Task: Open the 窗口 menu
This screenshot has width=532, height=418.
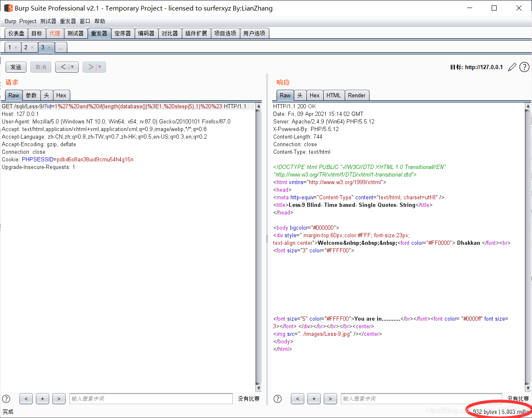Action: coord(85,21)
